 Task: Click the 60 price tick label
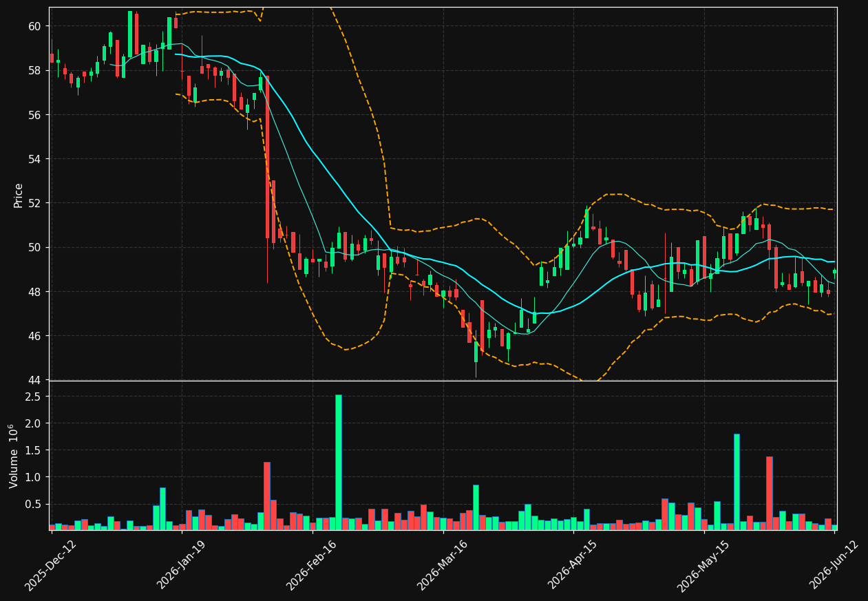(35, 26)
